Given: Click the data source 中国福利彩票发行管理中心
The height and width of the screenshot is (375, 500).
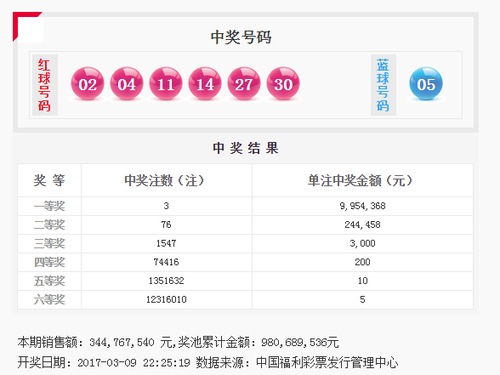Looking at the screenshot, I should pos(327,363).
